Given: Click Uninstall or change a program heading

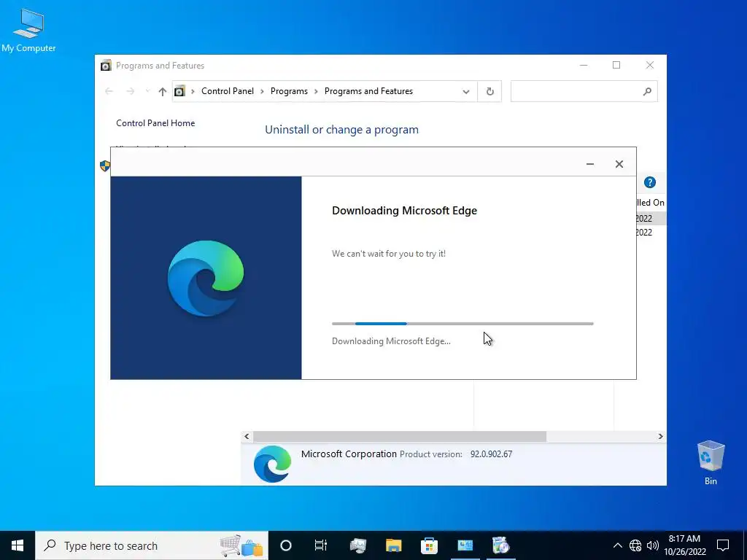Looking at the screenshot, I should (x=341, y=130).
